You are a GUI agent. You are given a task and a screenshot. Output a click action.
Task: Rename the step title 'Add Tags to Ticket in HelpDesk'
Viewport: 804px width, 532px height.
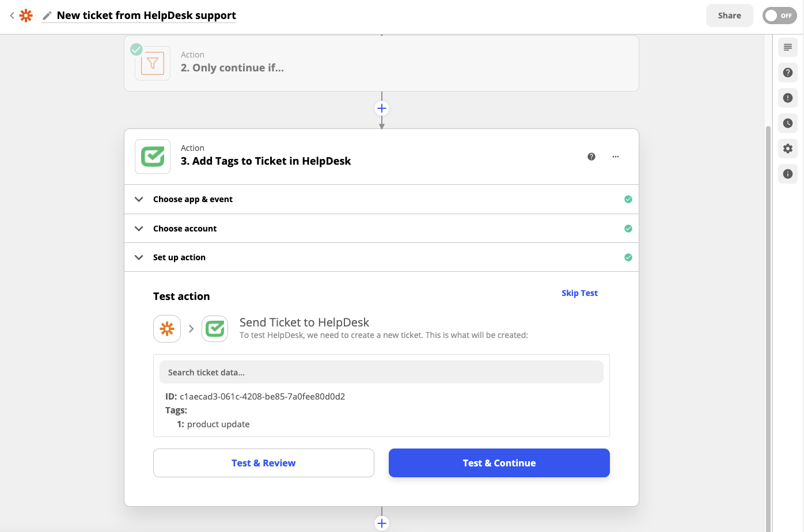point(271,161)
